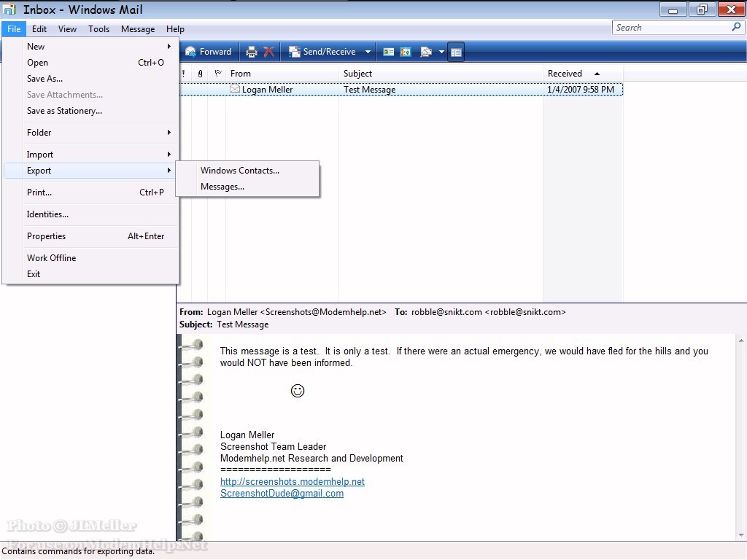
Task: Open the Message menu
Action: coord(138,29)
